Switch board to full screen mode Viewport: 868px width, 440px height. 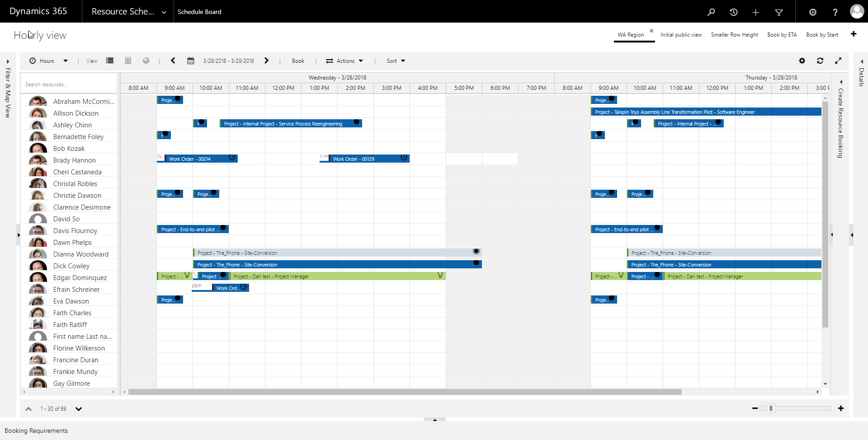(838, 61)
